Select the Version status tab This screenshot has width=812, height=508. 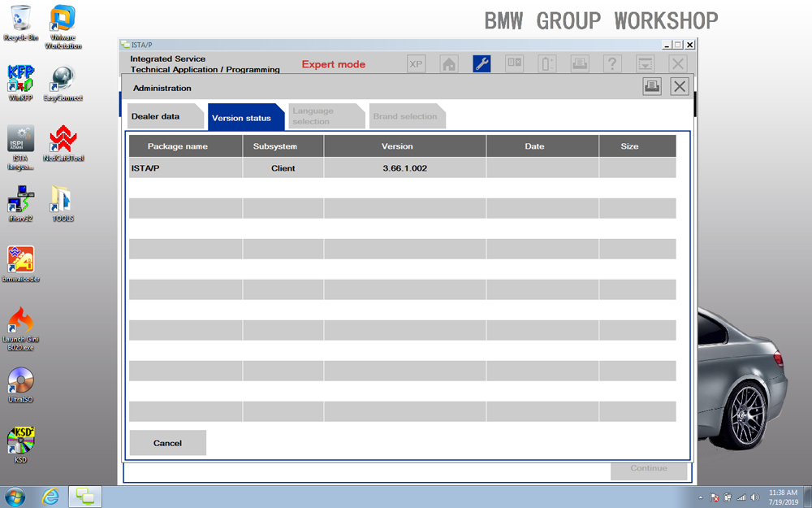(x=246, y=117)
